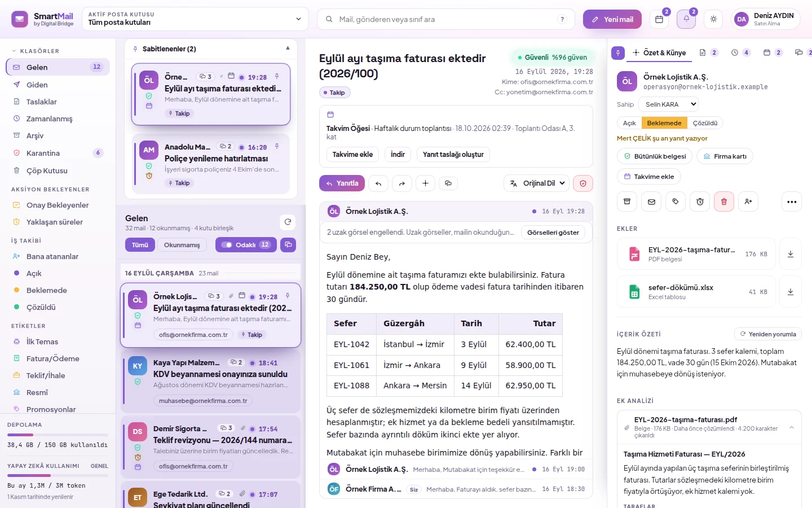Download the sefer-dökümü.xlsx attachment
The width and height of the screenshot is (812, 508).
tap(791, 292)
